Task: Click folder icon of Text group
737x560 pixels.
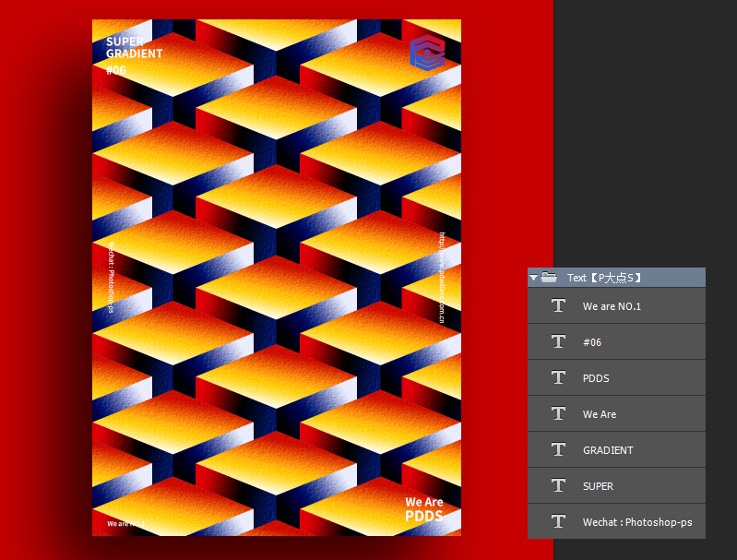Action: coord(549,278)
